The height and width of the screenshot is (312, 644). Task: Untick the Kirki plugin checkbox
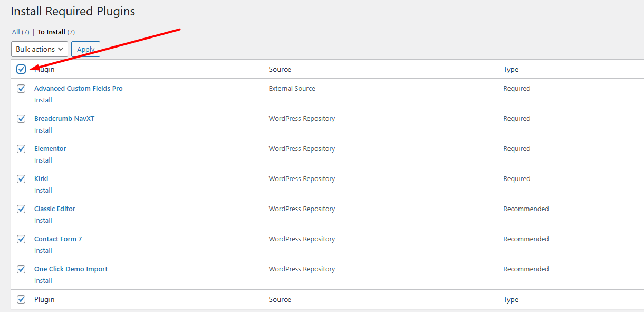coord(21,179)
